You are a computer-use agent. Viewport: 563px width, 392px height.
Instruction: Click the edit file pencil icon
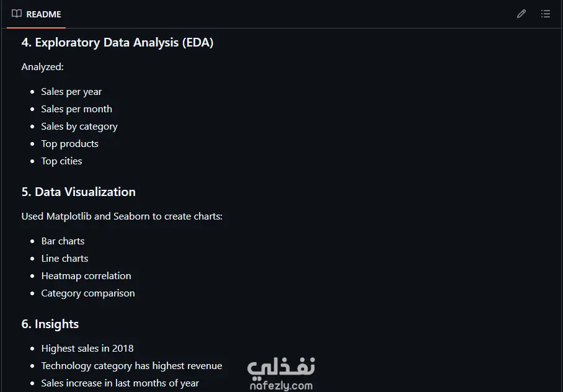coord(521,14)
